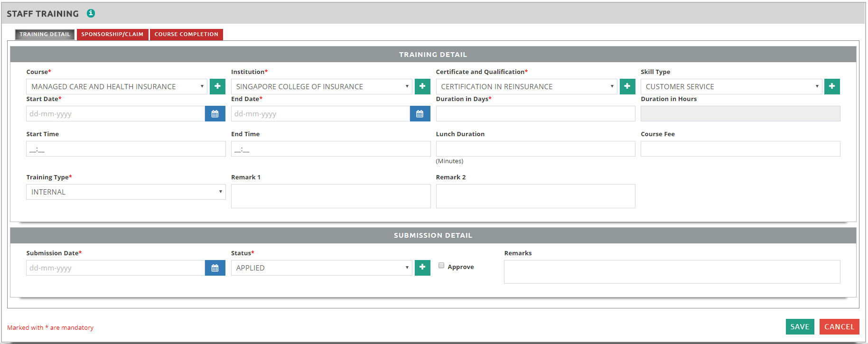The height and width of the screenshot is (344, 868).
Task: Expand the Course dropdown
Action: pyautogui.click(x=116, y=86)
